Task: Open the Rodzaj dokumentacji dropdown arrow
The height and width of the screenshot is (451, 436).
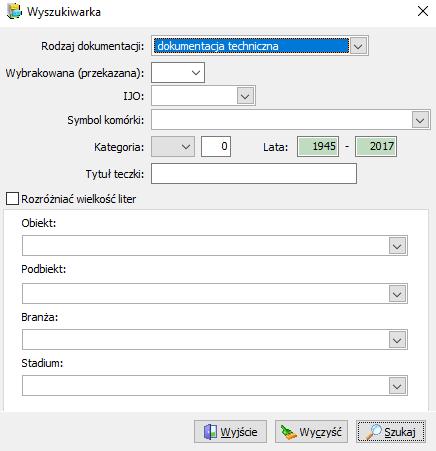Action: click(x=358, y=46)
